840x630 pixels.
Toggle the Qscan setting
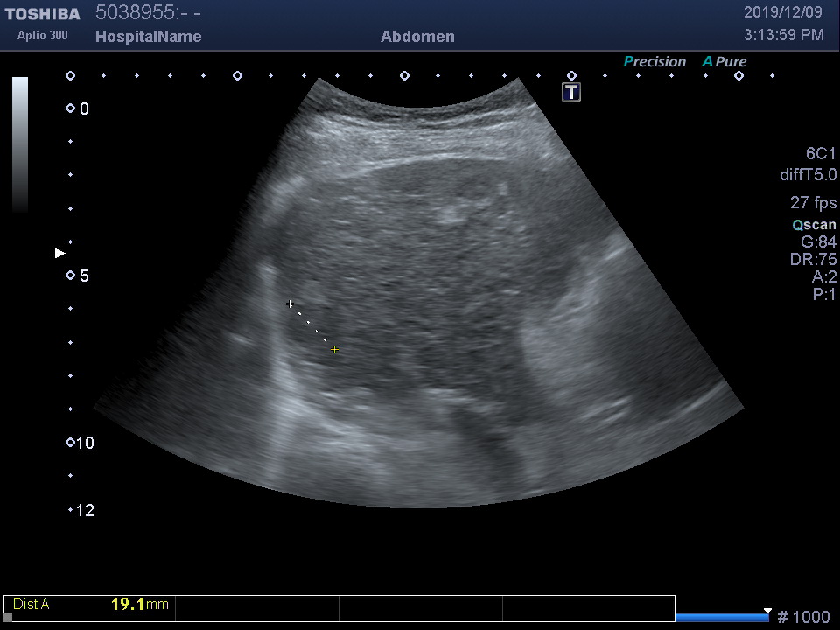[x=814, y=224]
